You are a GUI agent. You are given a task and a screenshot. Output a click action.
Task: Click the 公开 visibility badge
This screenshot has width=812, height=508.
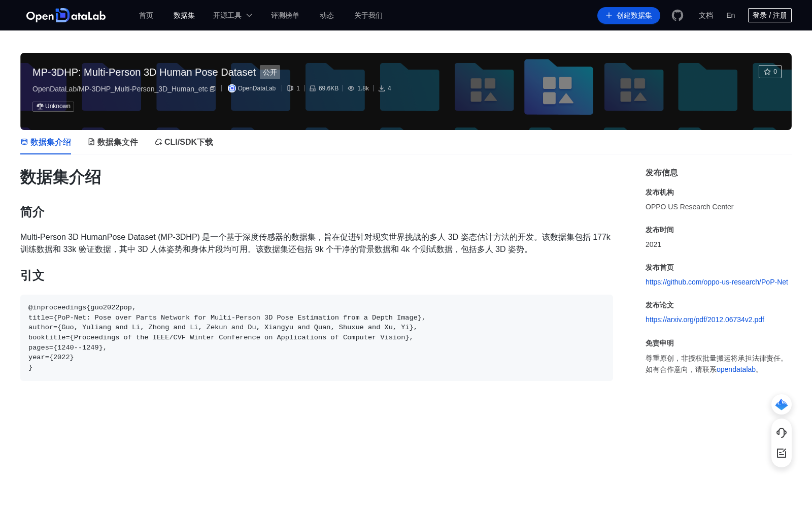click(270, 72)
